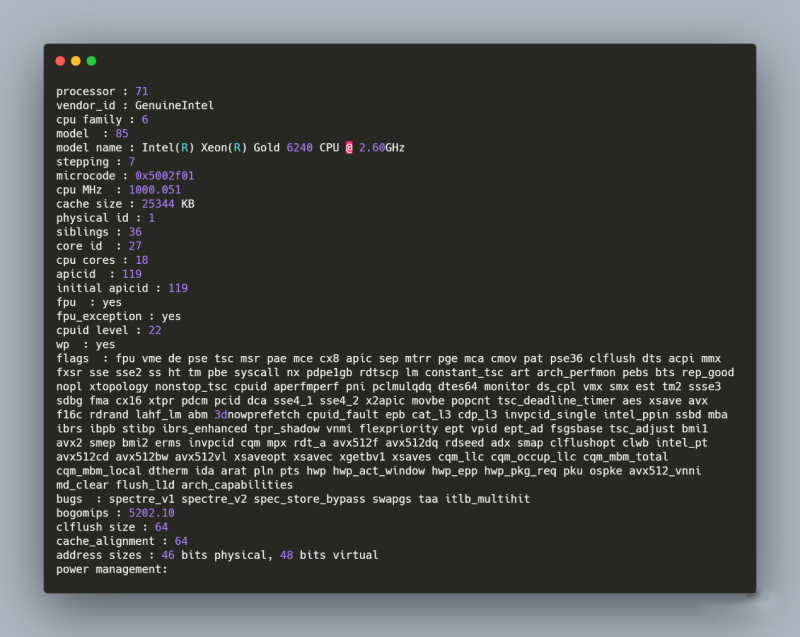
Task: Click the clflush size value 64
Action: (x=162, y=527)
